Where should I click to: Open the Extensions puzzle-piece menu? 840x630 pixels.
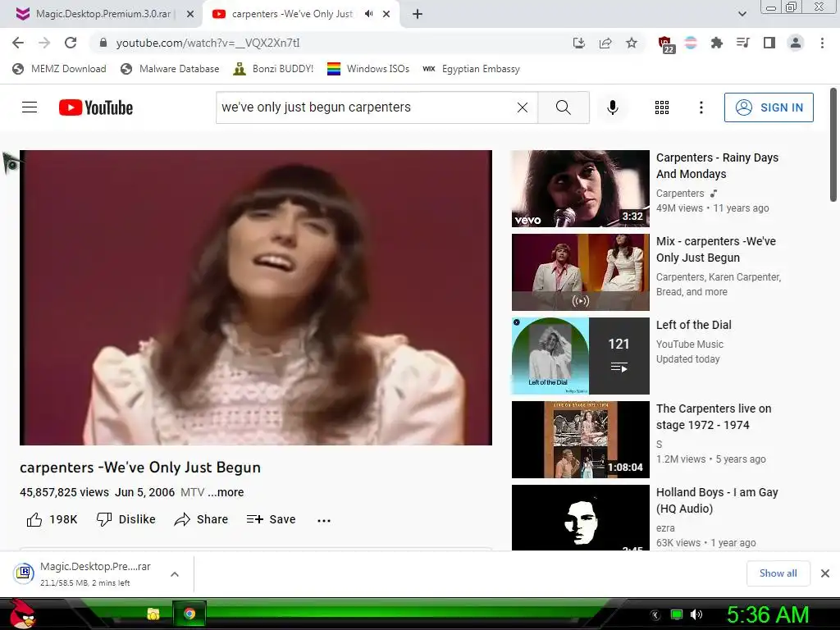pyautogui.click(x=716, y=43)
